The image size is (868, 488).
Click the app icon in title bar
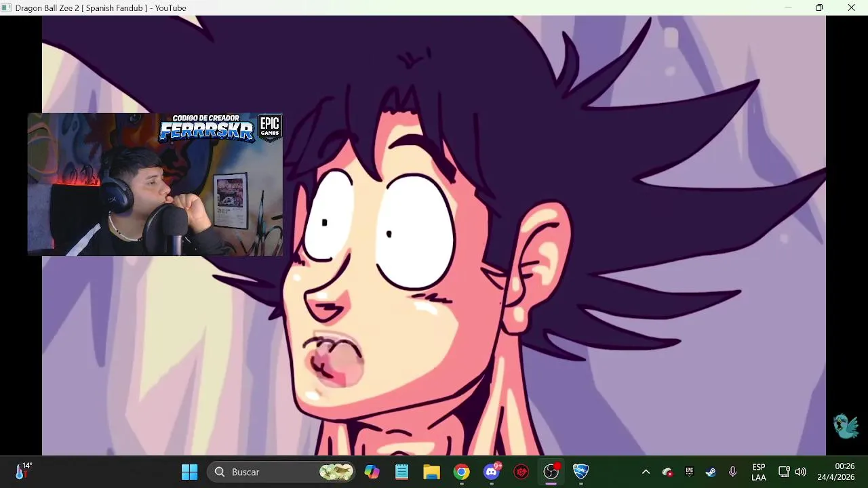(6, 8)
